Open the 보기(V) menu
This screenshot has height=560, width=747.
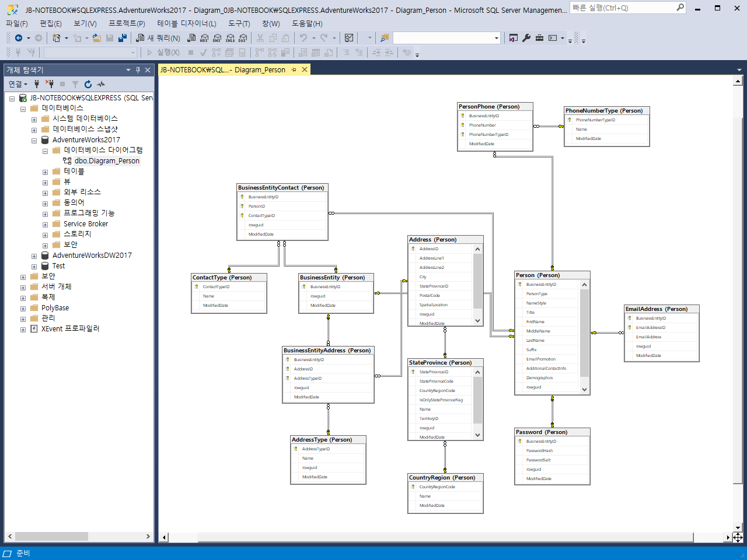pos(85,23)
